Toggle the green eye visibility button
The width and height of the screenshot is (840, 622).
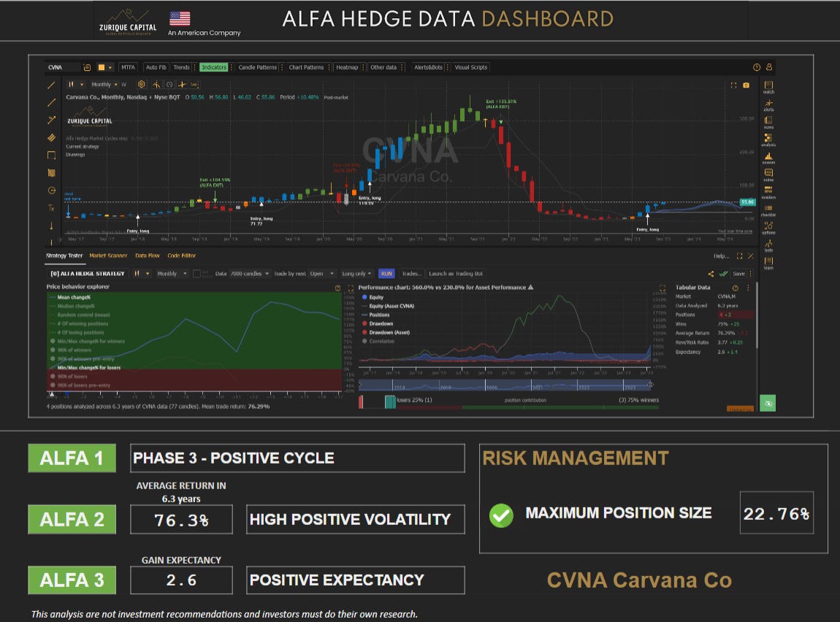click(x=768, y=404)
